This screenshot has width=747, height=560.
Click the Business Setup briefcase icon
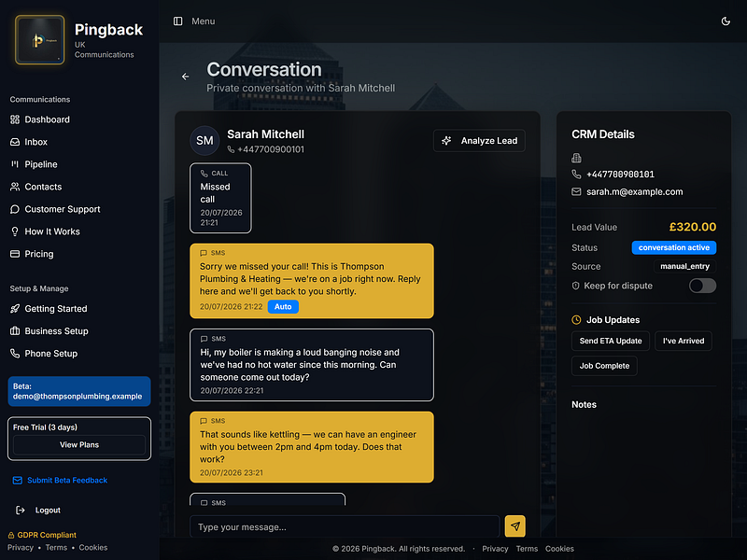pyautogui.click(x=15, y=331)
